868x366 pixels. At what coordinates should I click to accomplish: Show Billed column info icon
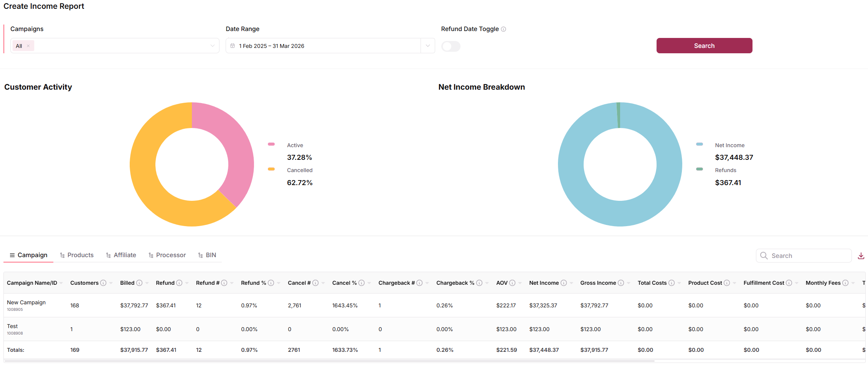click(x=139, y=283)
